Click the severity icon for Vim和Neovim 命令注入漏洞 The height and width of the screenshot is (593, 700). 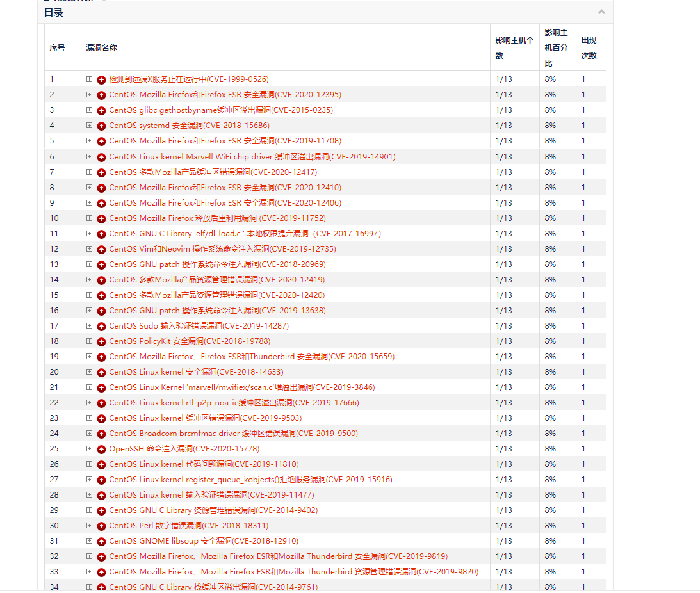tap(101, 248)
